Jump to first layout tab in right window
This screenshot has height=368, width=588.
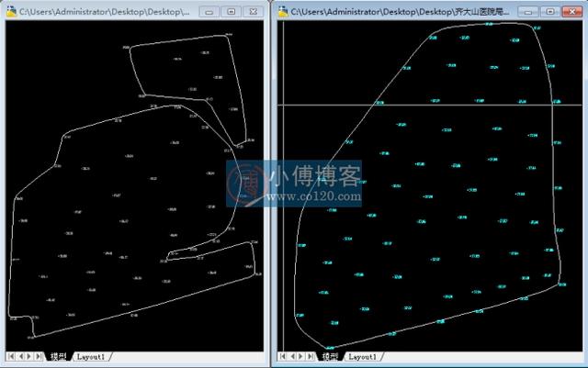283,355
